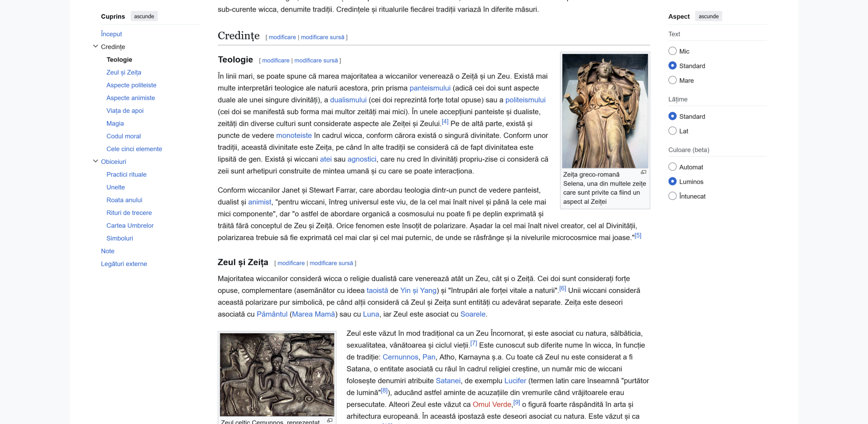Open the panteismului article link

click(430, 88)
